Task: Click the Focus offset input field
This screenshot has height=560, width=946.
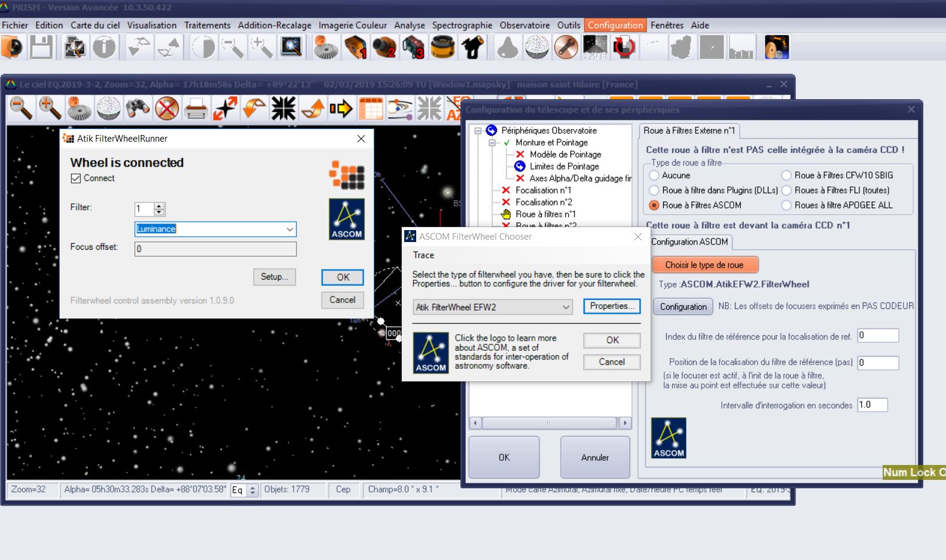Action: pyautogui.click(x=215, y=249)
